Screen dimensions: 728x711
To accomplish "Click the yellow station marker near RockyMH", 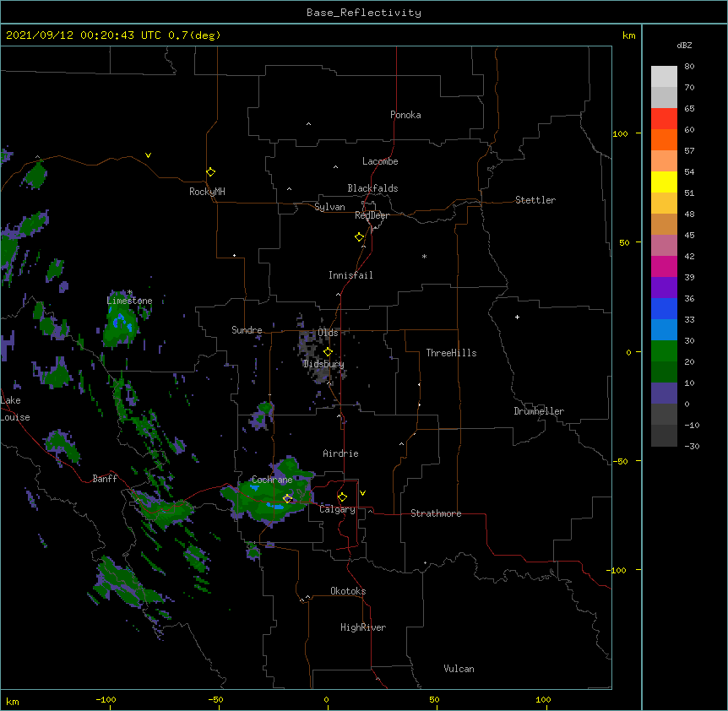I will click(210, 172).
